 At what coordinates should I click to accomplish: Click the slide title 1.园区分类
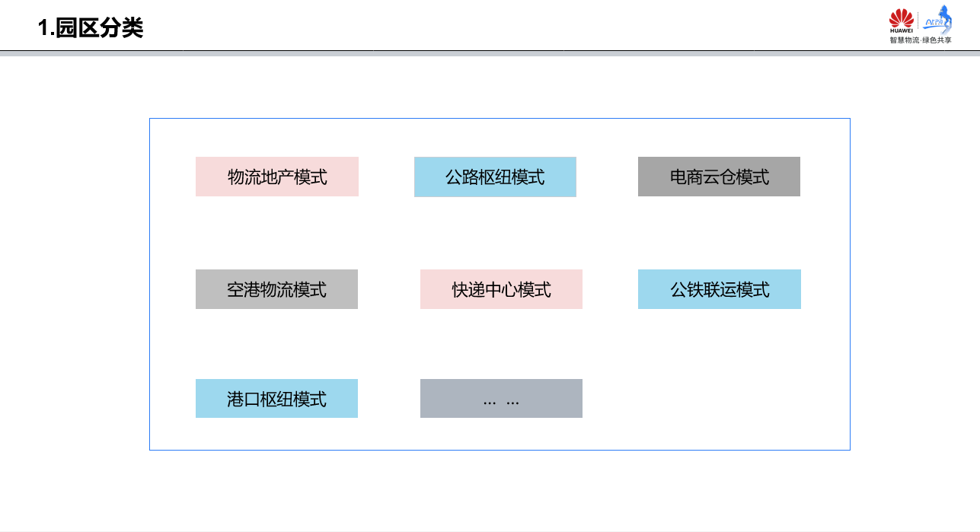pos(91,28)
